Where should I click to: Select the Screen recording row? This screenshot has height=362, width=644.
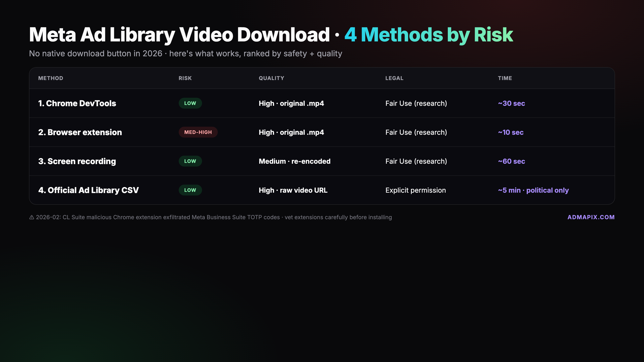coord(77,161)
